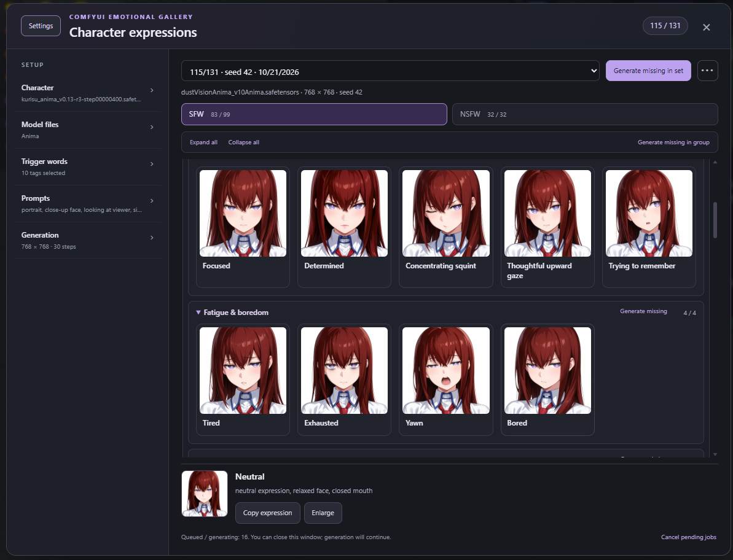Viewport: 733px width, 560px height.
Task: Expand the Prompts section
Action: 87,204
